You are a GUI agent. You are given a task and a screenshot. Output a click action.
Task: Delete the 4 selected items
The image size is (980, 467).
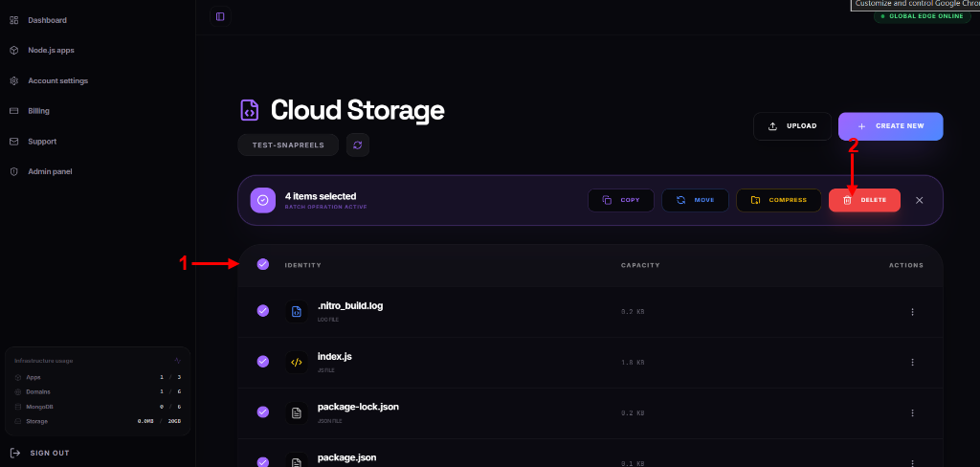point(864,200)
